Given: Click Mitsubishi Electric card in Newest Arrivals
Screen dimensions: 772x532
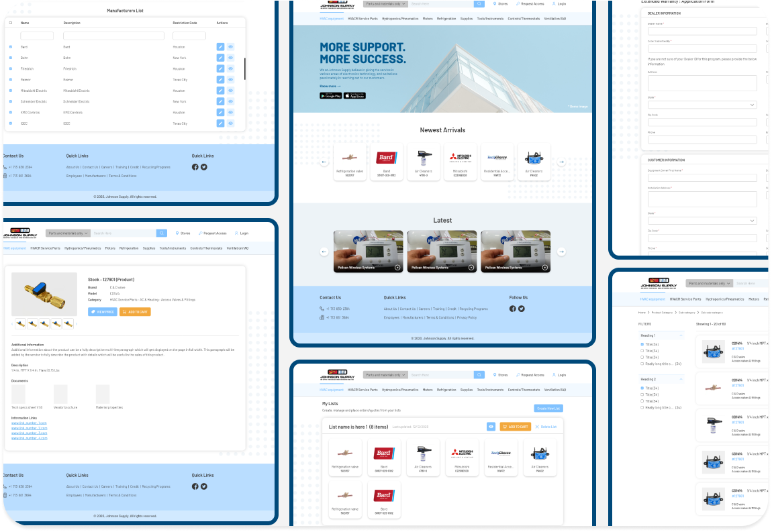Looking at the screenshot, I should pyautogui.click(x=461, y=162).
